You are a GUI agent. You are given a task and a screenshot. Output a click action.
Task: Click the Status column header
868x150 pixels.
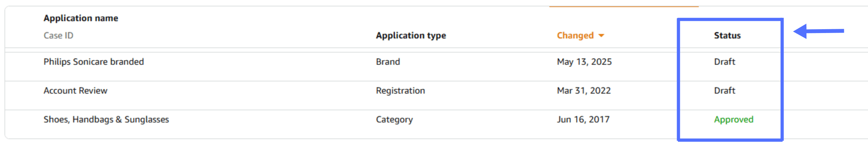[727, 35]
